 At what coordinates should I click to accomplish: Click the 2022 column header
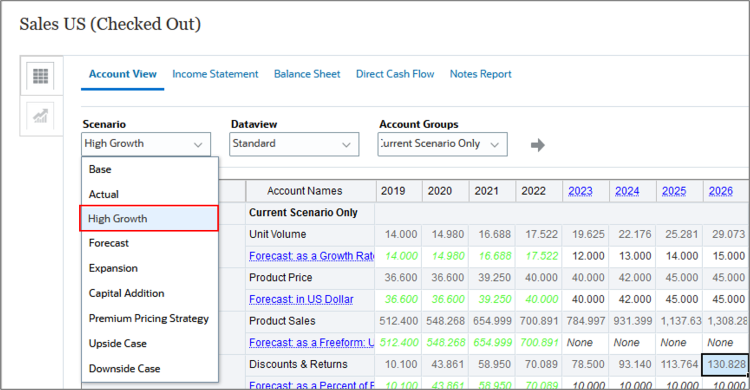539,191
